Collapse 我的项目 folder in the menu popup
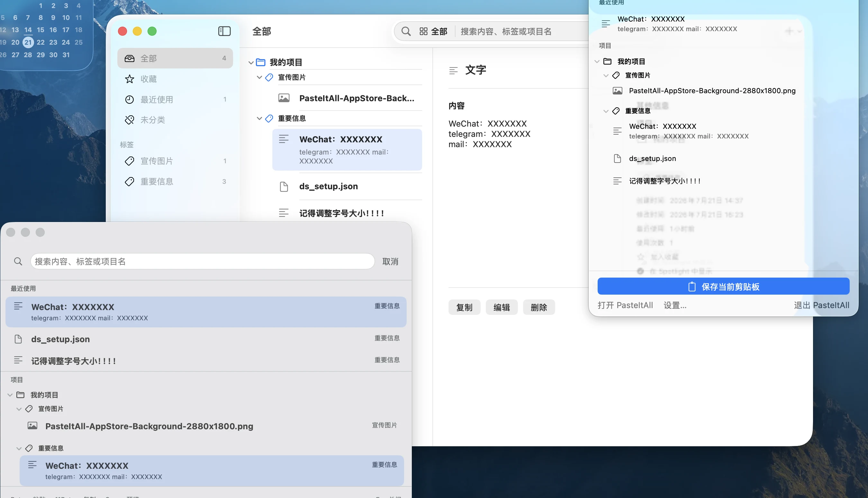This screenshot has width=868, height=498. coord(597,62)
